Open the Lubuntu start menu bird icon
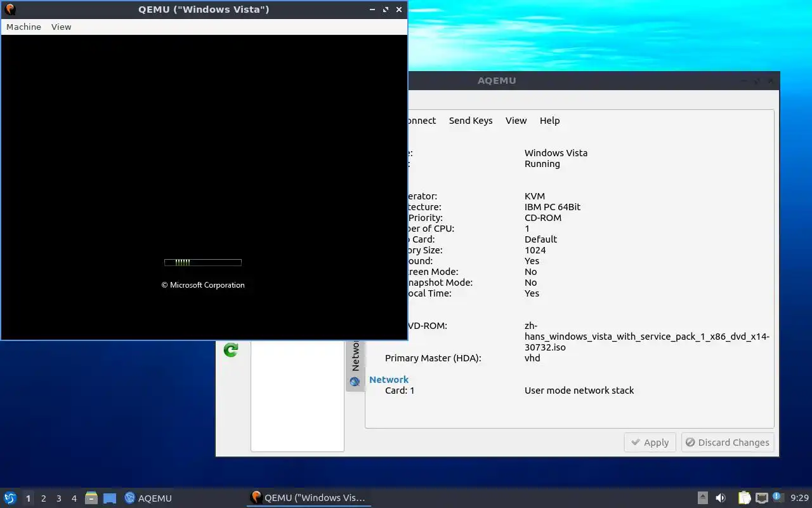This screenshot has height=508, width=812. click(x=10, y=498)
